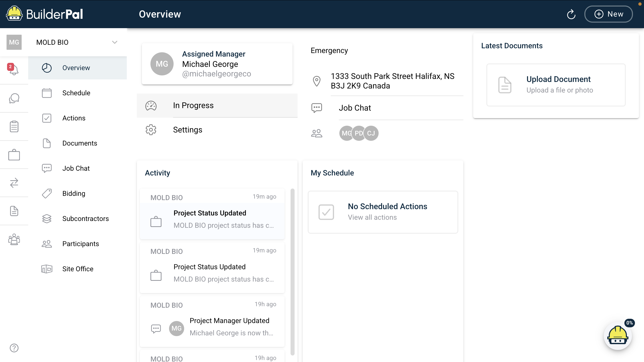Click the No Scheduled Actions checkbox icon
Viewport: 644px width, 362px height.
pos(326,212)
